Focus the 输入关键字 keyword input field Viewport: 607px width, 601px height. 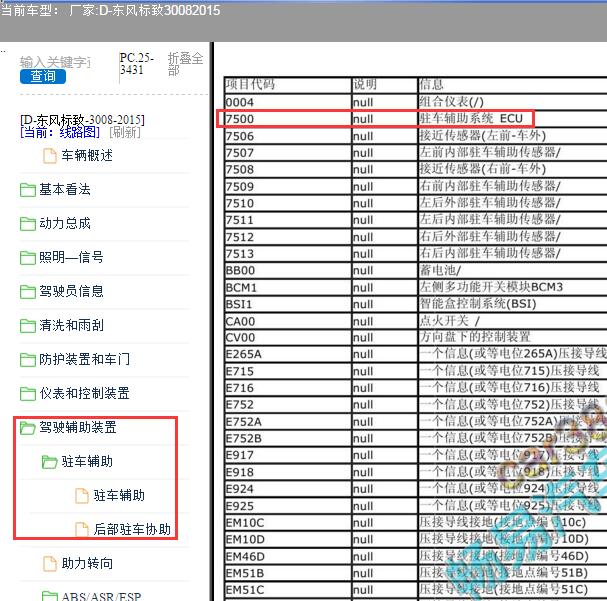click(x=55, y=62)
